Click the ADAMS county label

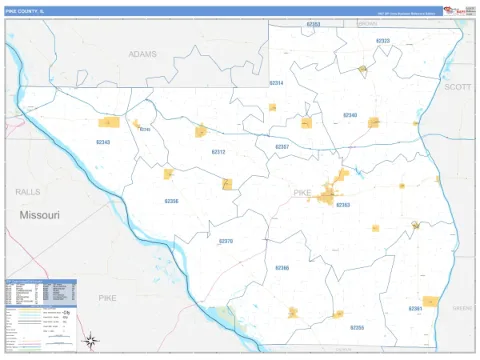pyautogui.click(x=143, y=54)
